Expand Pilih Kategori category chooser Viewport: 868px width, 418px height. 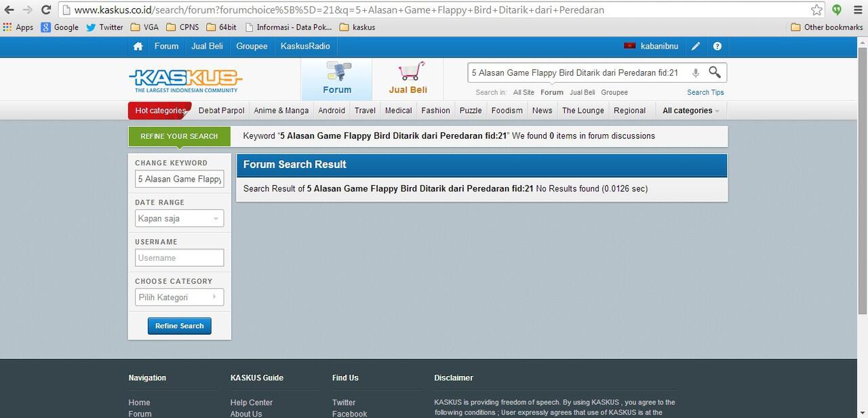coord(179,297)
